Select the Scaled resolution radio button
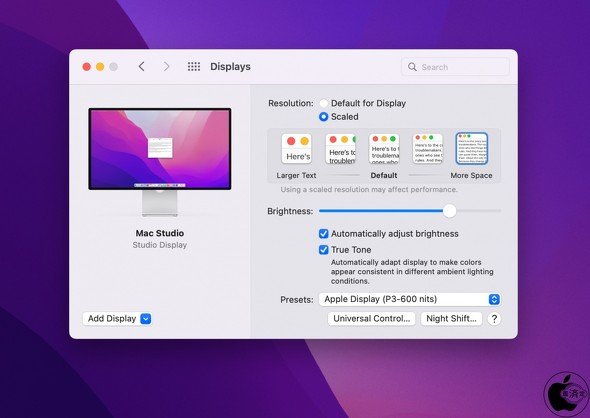 (323, 117)
